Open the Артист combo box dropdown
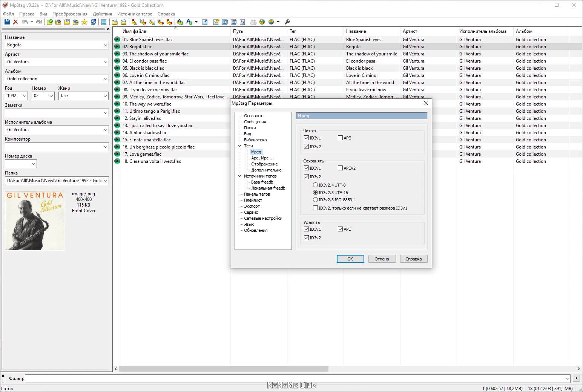Screen dimensions: 583x392 pos(105,62)
